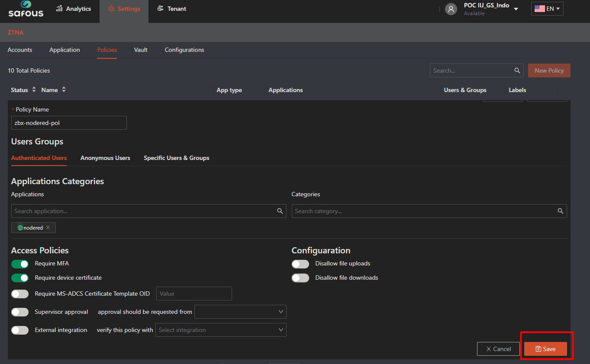Open the EN language dropdown
Viewport: 590px width, 364px height.
pyautogui.click(x=547, y=9)
